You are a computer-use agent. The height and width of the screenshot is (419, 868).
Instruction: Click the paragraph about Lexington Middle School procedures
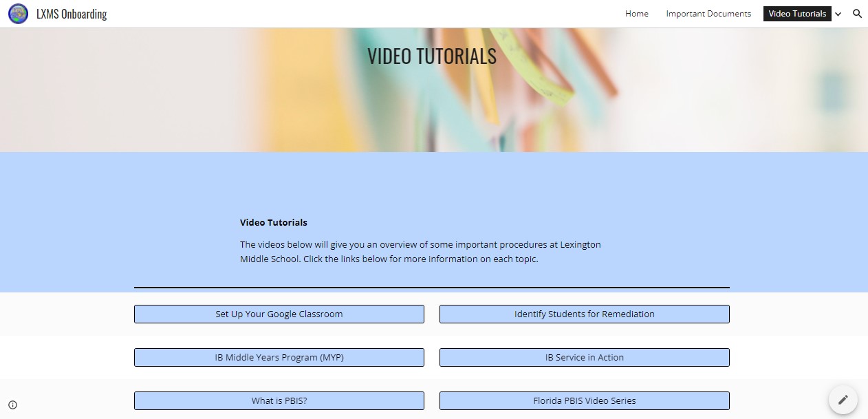pyautogui.click(x=420, y=252)
